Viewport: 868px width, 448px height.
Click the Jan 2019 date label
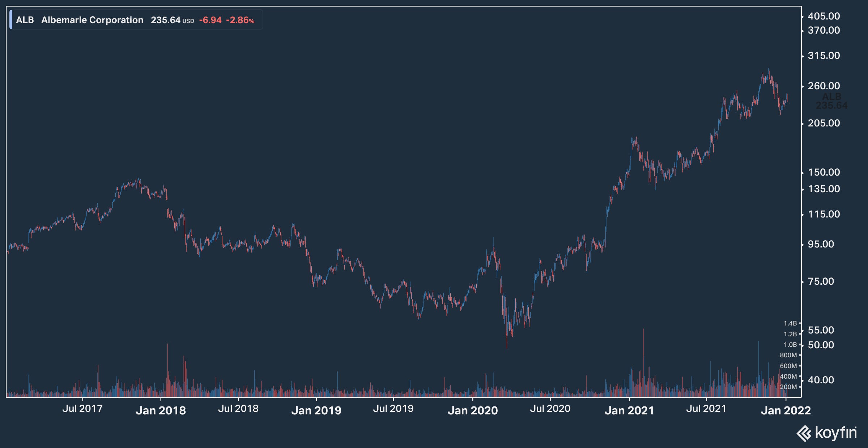point(316,410)
